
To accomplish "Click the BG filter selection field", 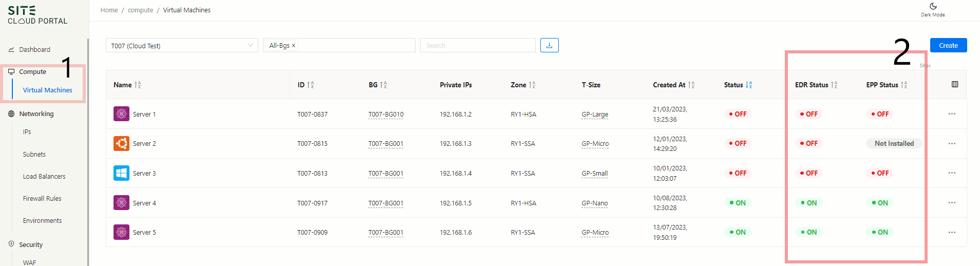I will (x=339, y=45).
